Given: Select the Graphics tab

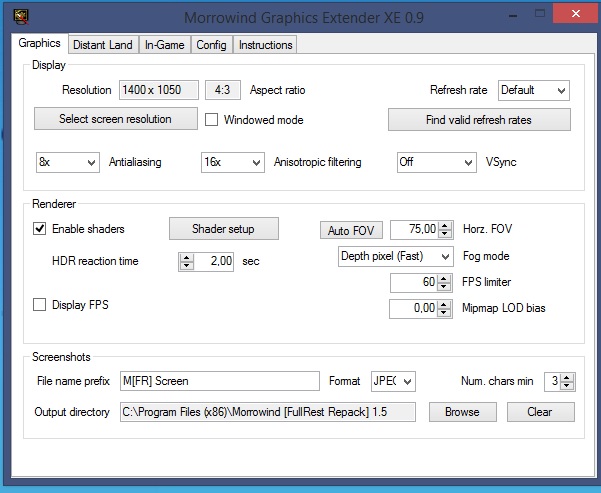Looking at the screenshot, I should tap(39, 43).
